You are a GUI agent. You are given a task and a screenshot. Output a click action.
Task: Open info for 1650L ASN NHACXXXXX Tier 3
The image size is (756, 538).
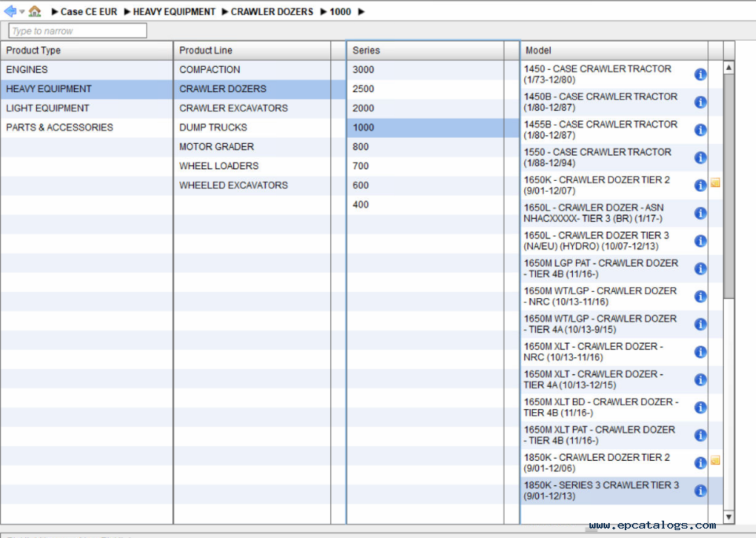(700, 213)
